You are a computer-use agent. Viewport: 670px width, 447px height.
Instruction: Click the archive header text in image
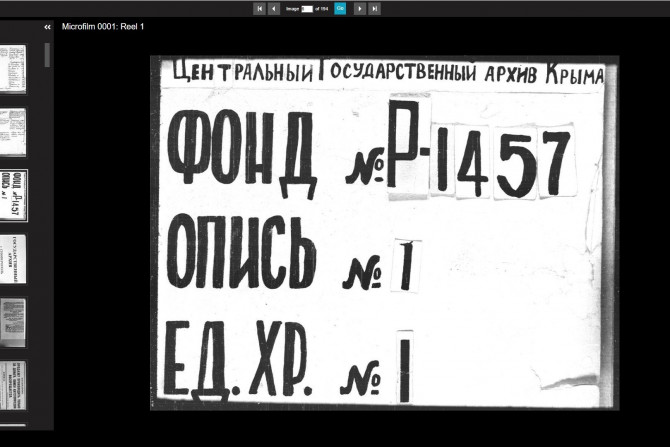[387, 73]
